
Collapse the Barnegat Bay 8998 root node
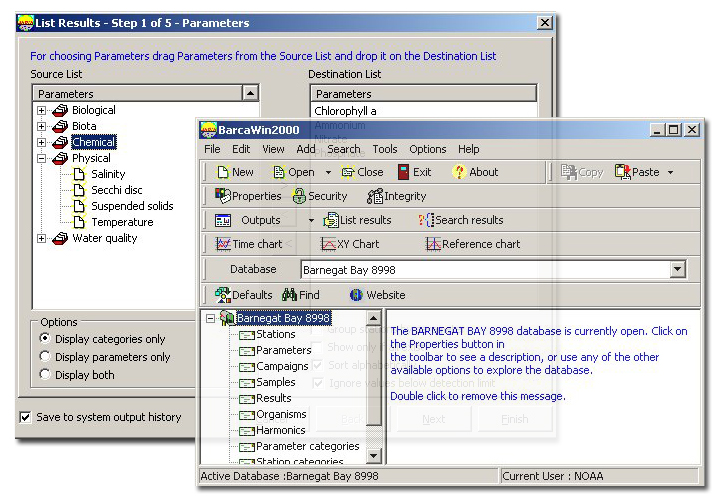click(x=210, y=318)
